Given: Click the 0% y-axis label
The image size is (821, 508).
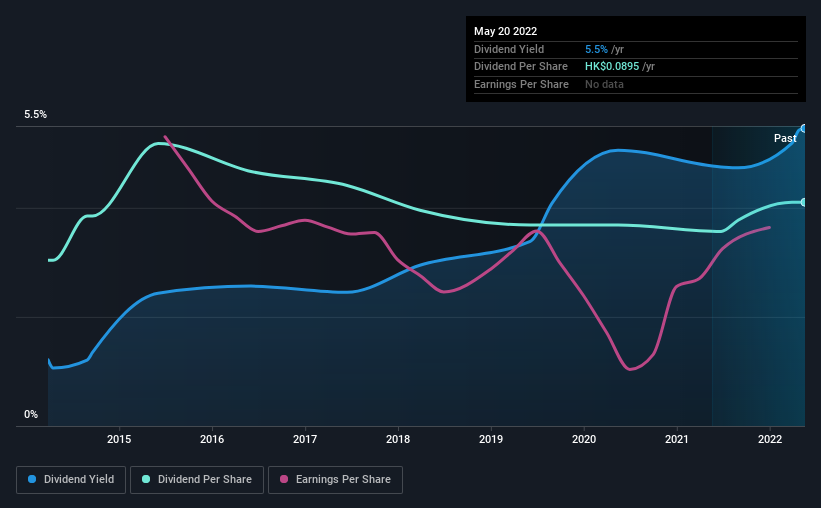Looking at the screenshot, I should (x=31, y=414).
